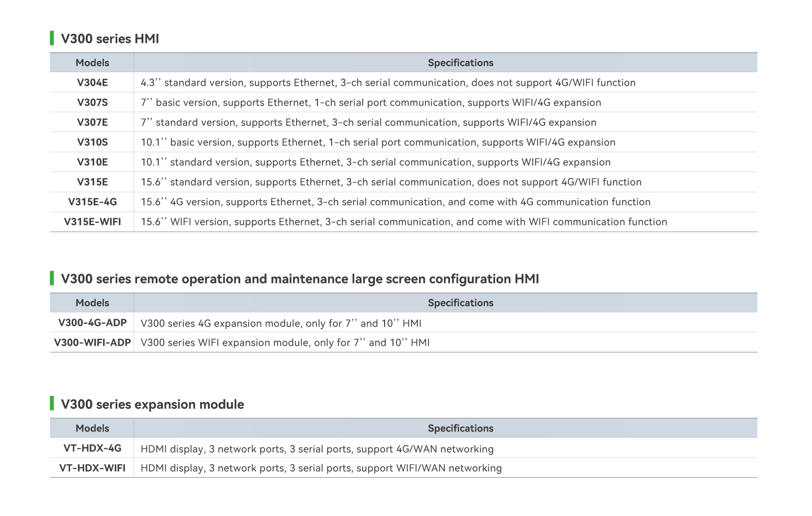Click the 10.1'' standard version specification text
The width and height of the screenshot is (812, 516).
click(376, 162)
